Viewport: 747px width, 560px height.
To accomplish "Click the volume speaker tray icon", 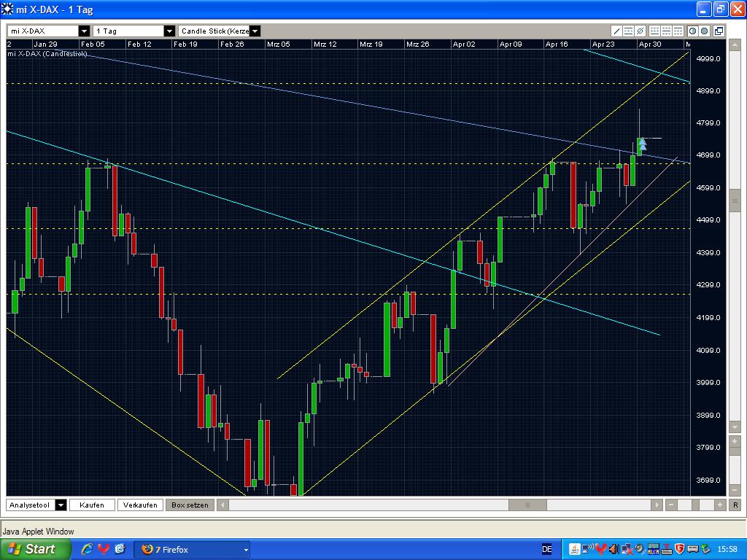I will click(614, 550).
